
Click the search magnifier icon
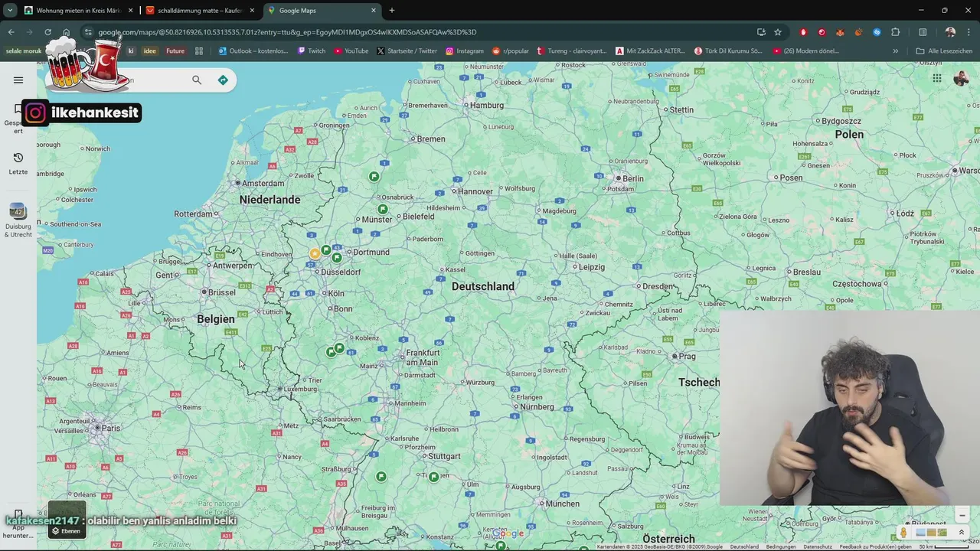[x=197, y=80]
